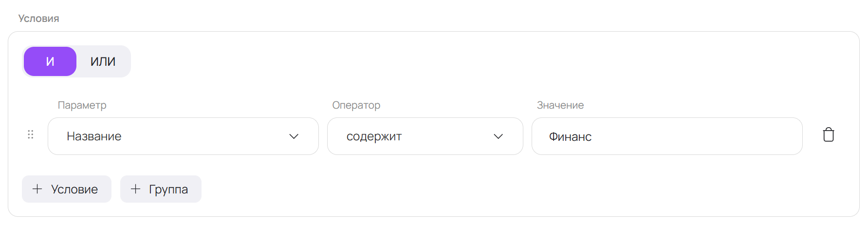This screenshot has height=229, width=868.
Task: Click the Оператор column label
Action: (x=356, y=105)
